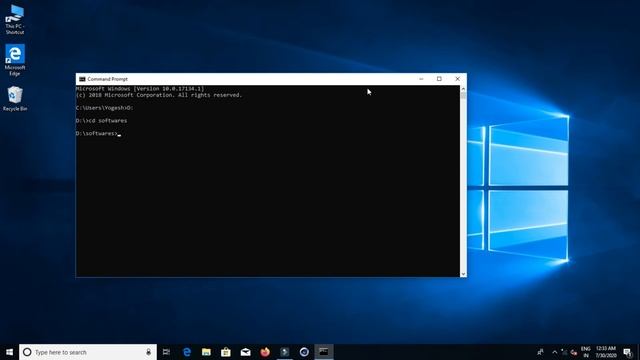
Task: Switch the ENG IN input language indicator
Action: [x=586, y=352]
